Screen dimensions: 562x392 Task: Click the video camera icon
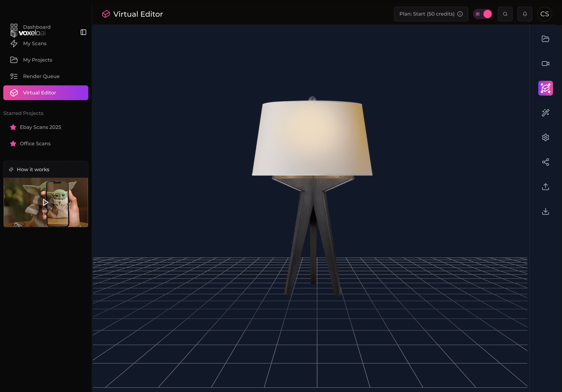coord(545,63)
